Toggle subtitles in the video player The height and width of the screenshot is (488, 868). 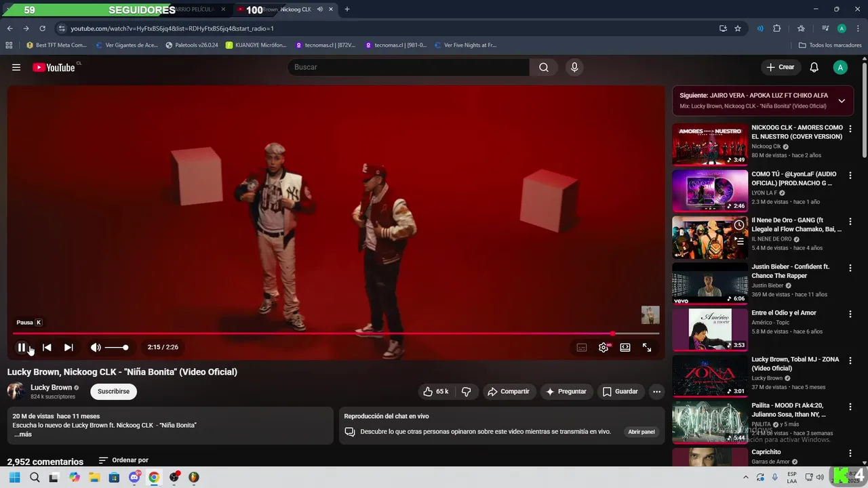coord(582,347)
